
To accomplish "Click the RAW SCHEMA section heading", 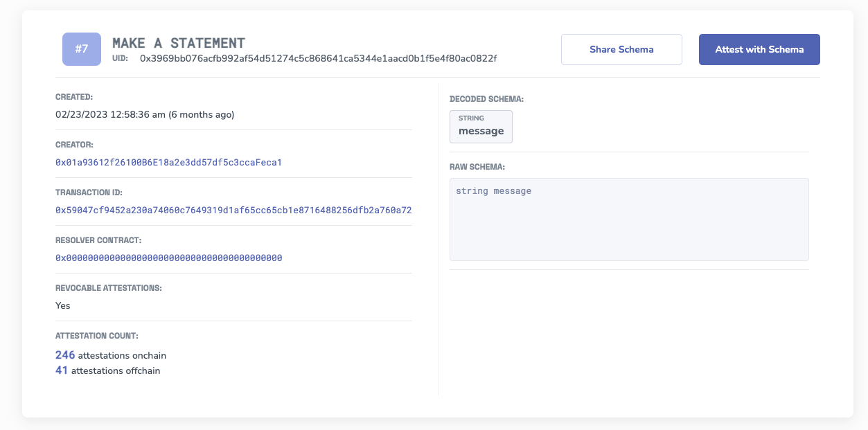I will click(x=479, y=166).
